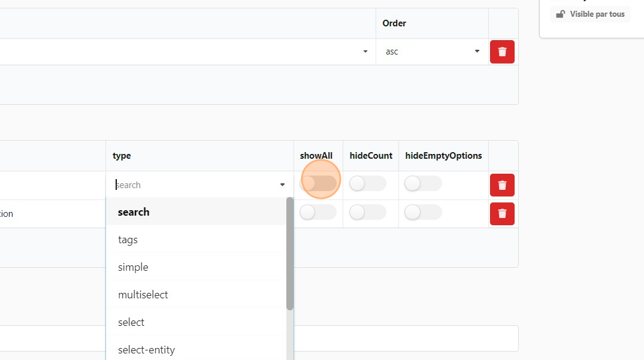Turn on hideEmptyOptions in first filter row
The height and width of the screenshot is (360, 644).
coord(423,184)
